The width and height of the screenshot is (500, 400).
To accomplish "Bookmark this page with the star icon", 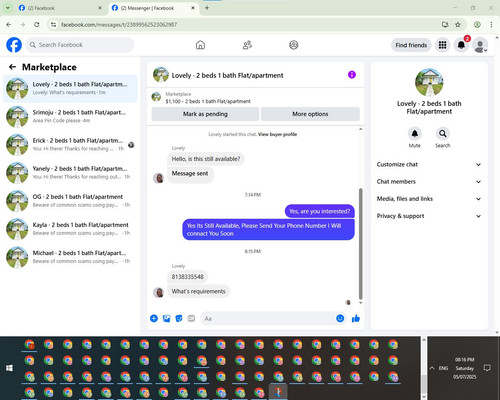I will (x=458, y=24).
